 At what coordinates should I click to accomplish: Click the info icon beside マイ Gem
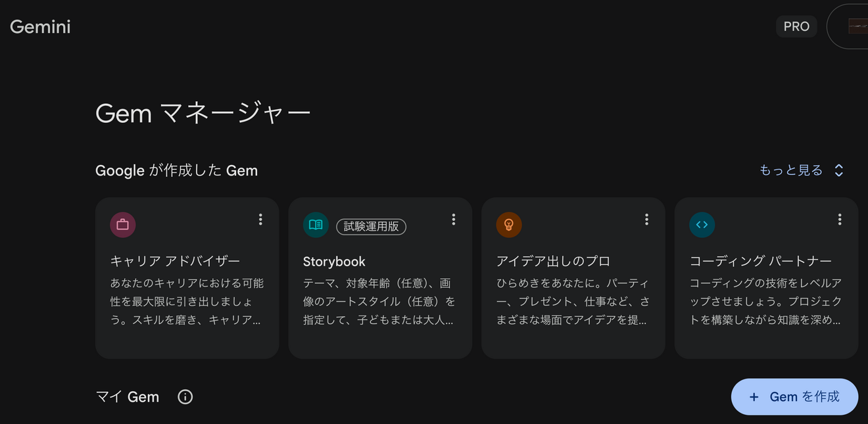(185, 397)
